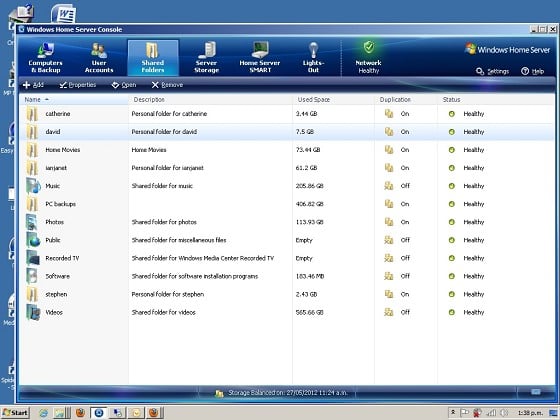The image size is (560, 420).
Task: Select the Software folder icon
Action: pyautogui.click(x=32, y=276)
